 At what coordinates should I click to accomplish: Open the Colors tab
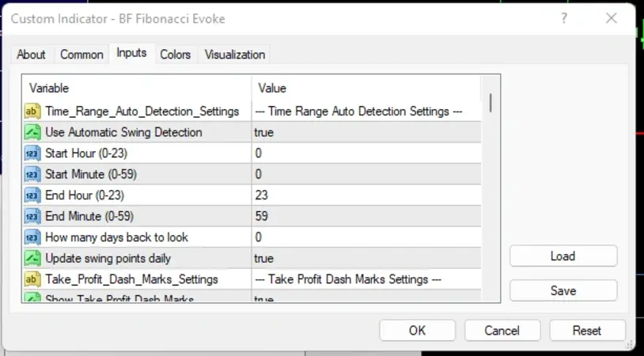click(176, 55)
